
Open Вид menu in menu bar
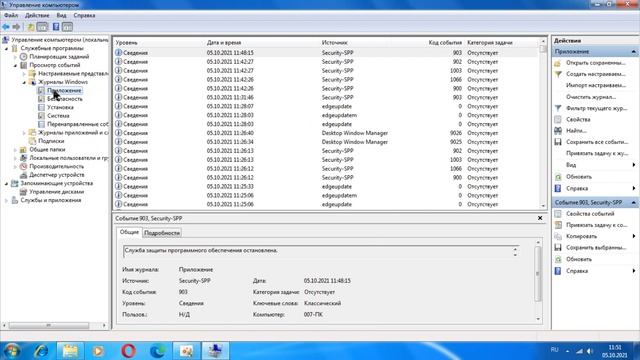[x=61, y=15]
